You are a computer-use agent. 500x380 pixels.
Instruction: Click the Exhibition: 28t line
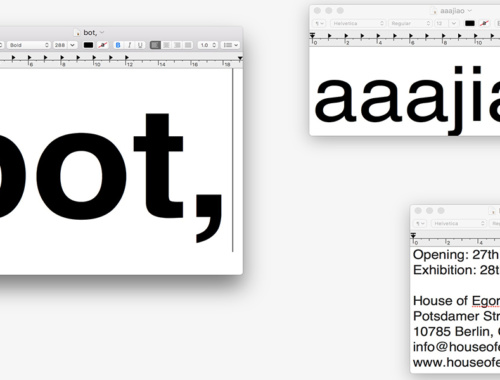click(456, 270)
